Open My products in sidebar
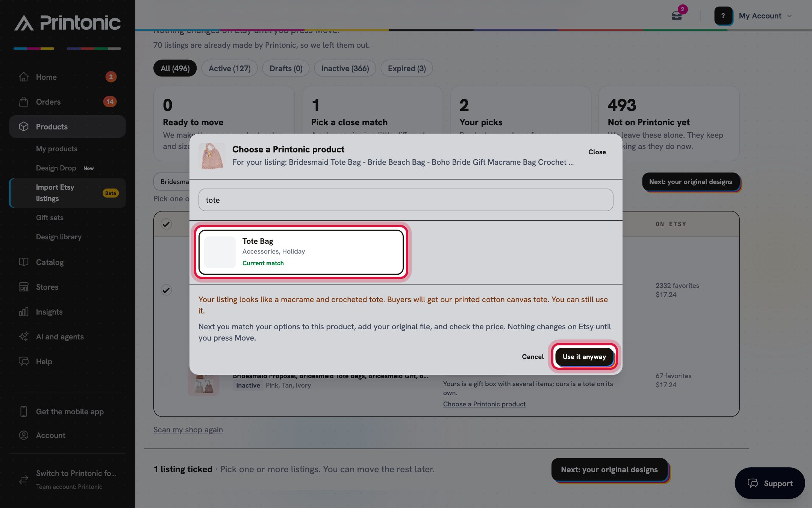Image resolution: width=812 pixels, height=508 pixels. pos(56,149)
